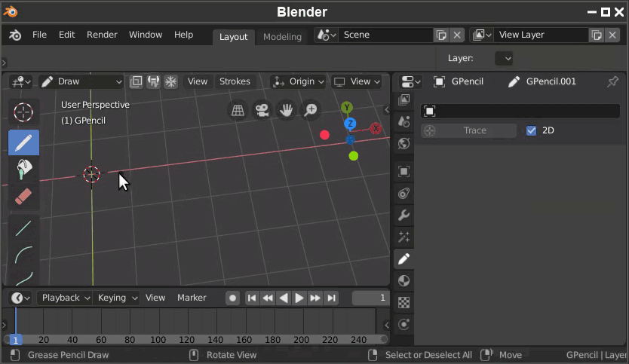629x364 pixels.
Task: Open the Layer dropdown
Action: (x=504, y=59)
